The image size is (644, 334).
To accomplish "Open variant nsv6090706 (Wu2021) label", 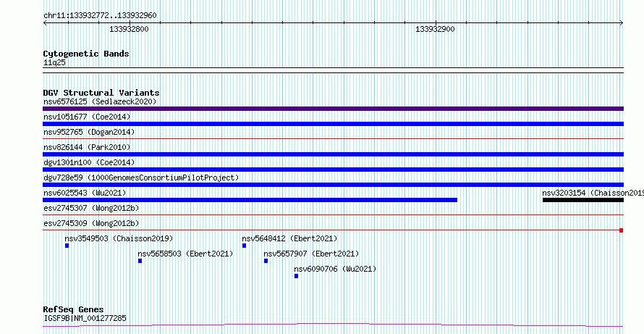I will (x=335, y=269).
